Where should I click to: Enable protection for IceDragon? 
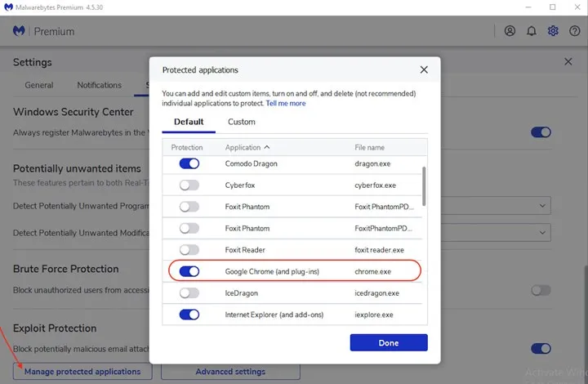click(x=189, y=292)
